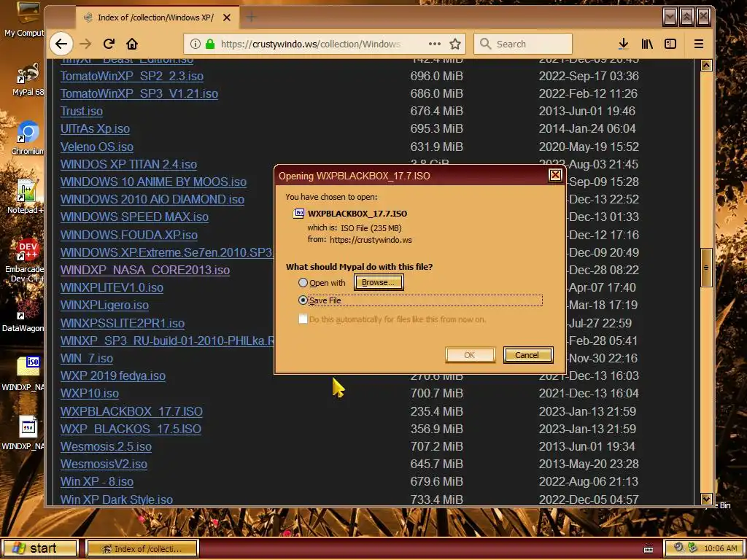This screenshot has height=560, width=747.
Task: Tick Do this automatically for files checkbox
Action: point(303,319)
